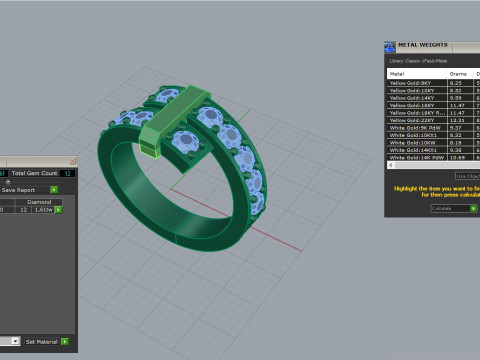480x360 pixels.
Task: Click the Library: Classic metal label
Action: click(418, 61)
